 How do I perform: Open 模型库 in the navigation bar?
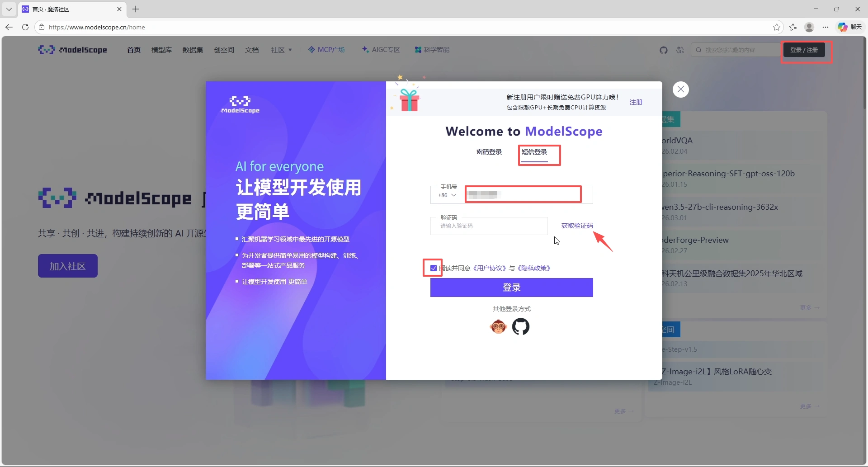(x=161, y=50)
